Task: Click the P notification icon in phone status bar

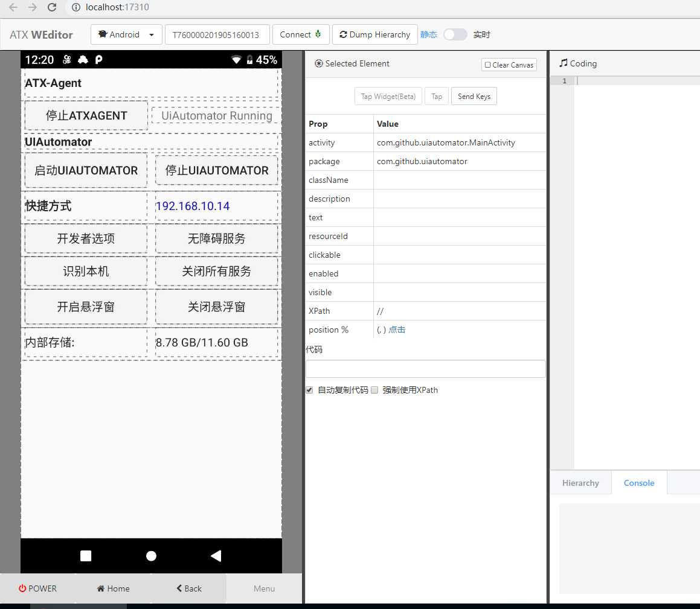Action: (x=98, y=60)
